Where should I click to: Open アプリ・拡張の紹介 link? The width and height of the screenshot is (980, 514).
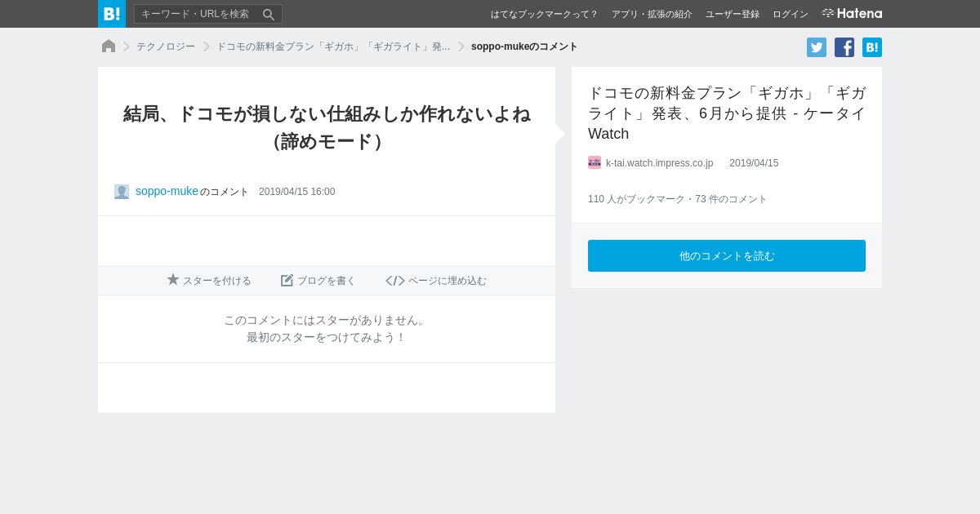[652, 14]
